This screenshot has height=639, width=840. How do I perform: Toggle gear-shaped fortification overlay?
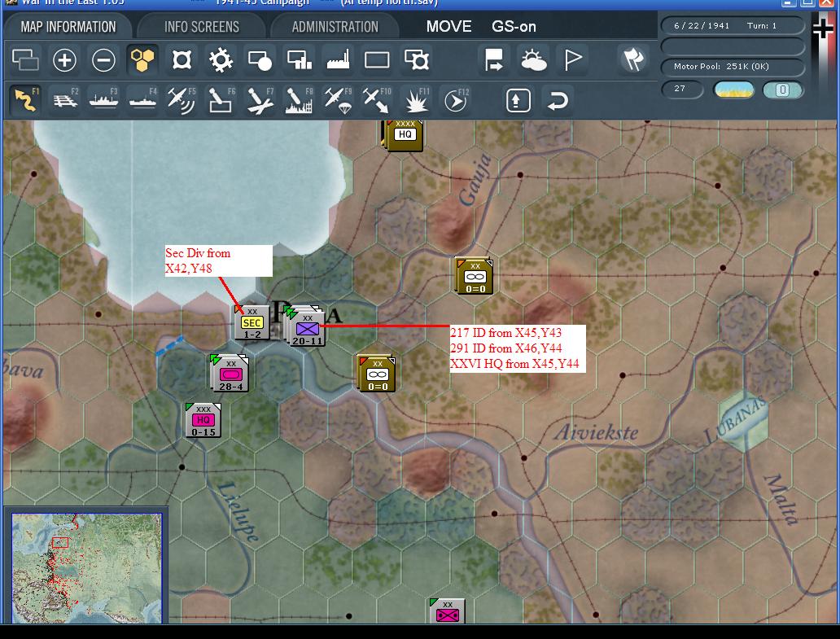221,59
